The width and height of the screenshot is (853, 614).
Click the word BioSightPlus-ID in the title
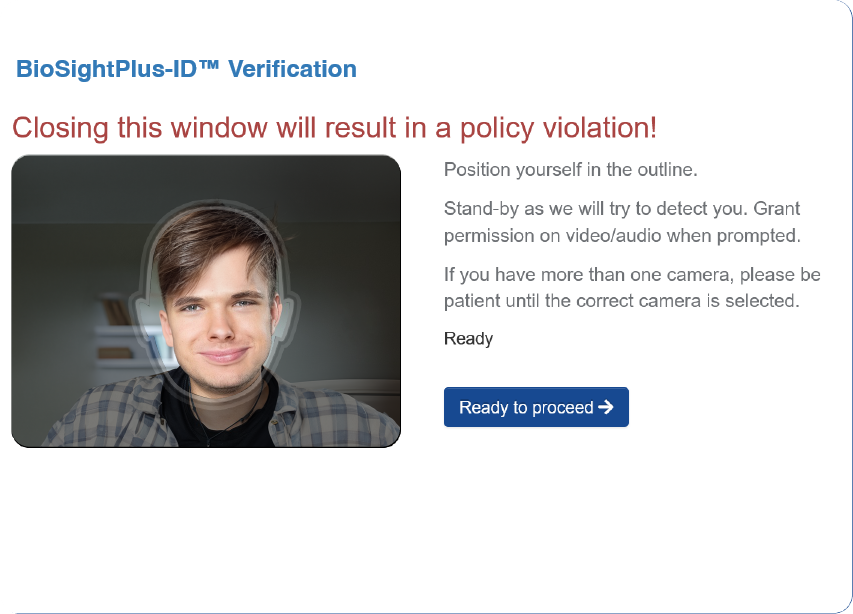[106, 69]
